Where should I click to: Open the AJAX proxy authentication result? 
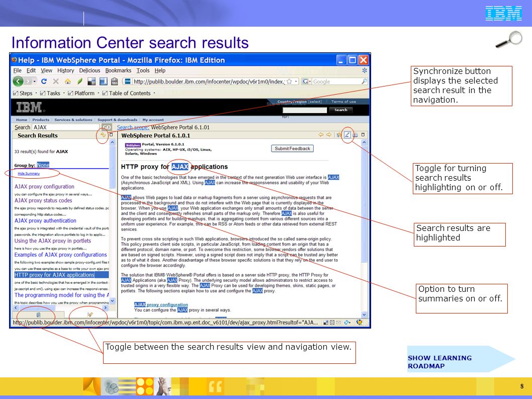click(x=45, y=220)
